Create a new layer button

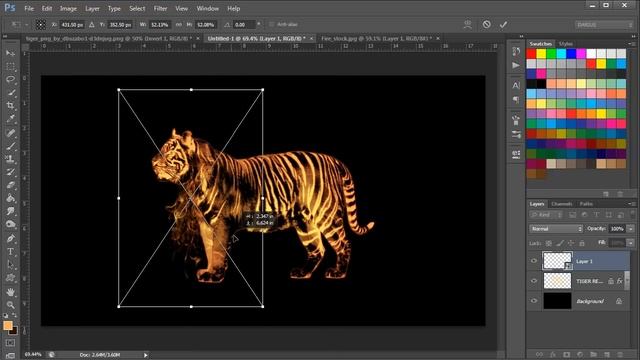(607, 355)
